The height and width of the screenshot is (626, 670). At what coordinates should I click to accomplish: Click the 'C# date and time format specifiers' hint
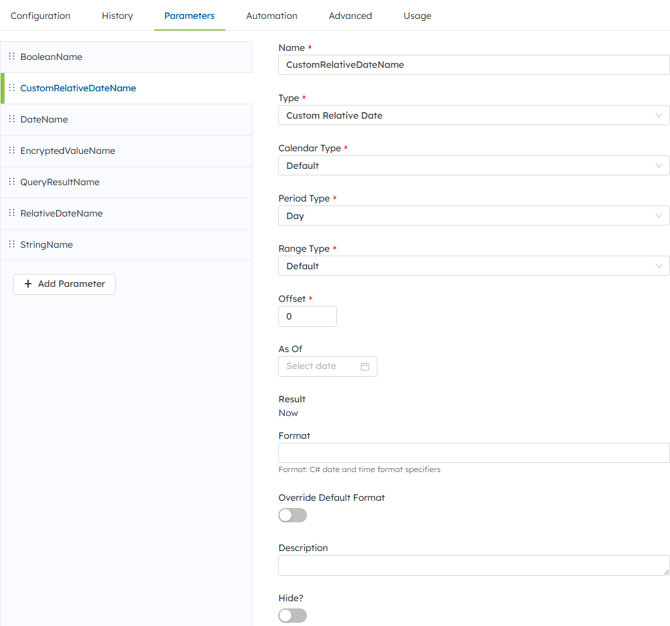(x=375, y=469)
